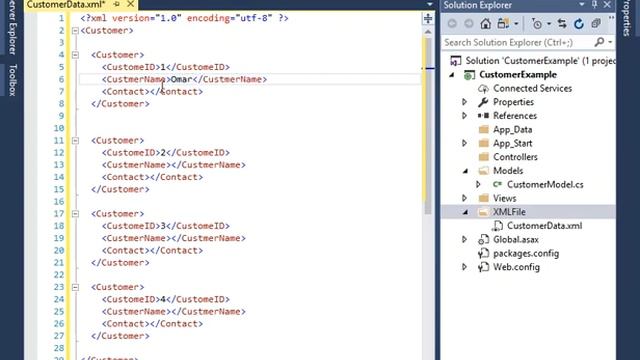Click the editor split-window handle above scrollbar
Screen dimensions: 640x360
pyautogui.click(x=428, y=18)
